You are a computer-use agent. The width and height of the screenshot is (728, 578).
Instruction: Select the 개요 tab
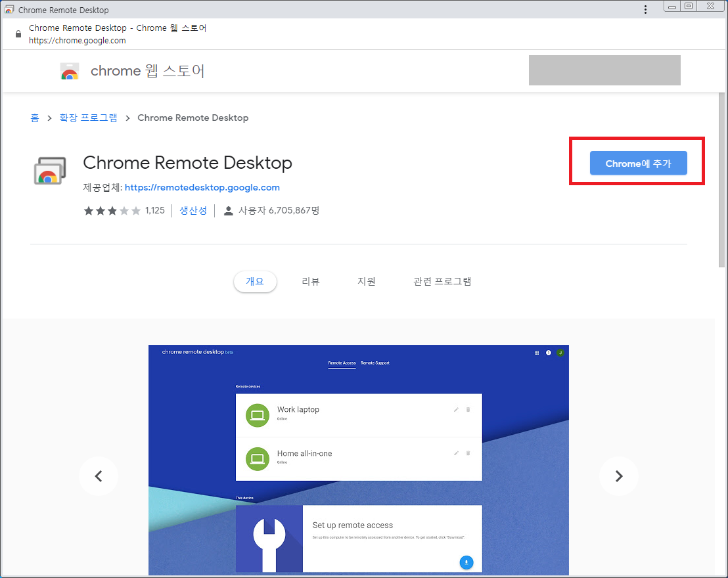click(x=255, y=281)
